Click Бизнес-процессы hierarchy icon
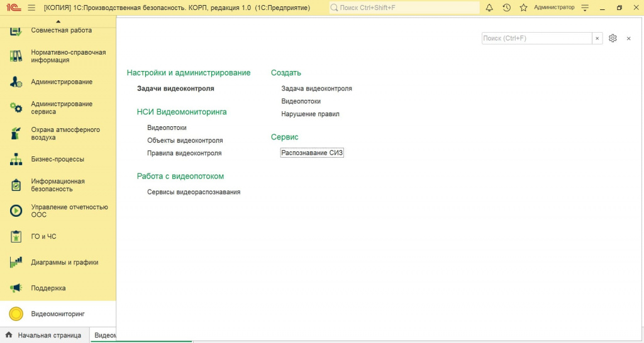644x343 pixels. [x=16, y=159]
